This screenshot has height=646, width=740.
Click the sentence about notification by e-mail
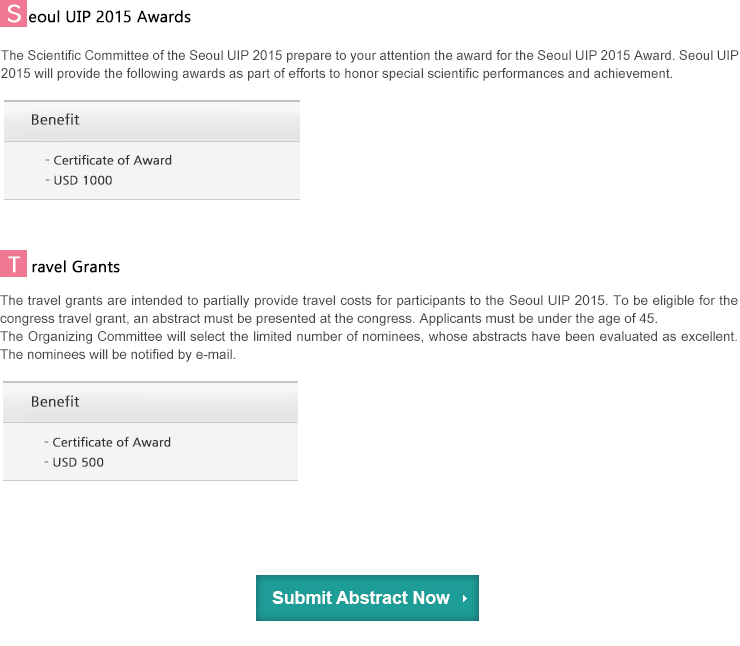[x=118, y=354]
